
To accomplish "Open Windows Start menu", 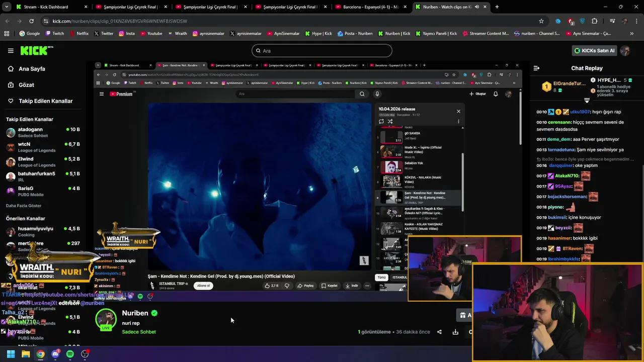I will 11,354.
